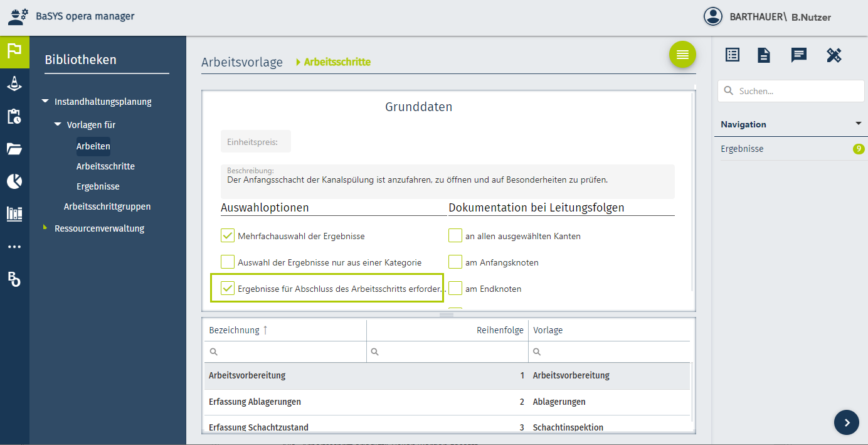868x445 pixels.
Task: Collapse the Instandhaltungsplanung tree node
Action: (x=45, y=102)
